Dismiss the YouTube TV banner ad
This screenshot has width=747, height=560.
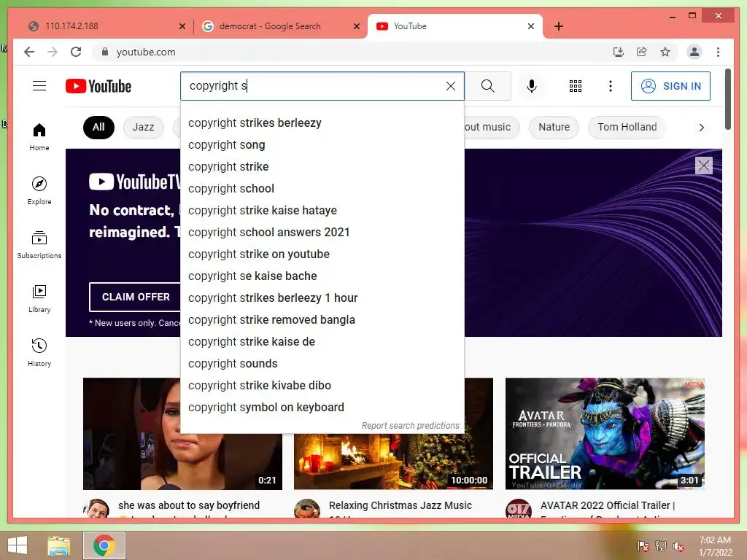tap(704, 166)
